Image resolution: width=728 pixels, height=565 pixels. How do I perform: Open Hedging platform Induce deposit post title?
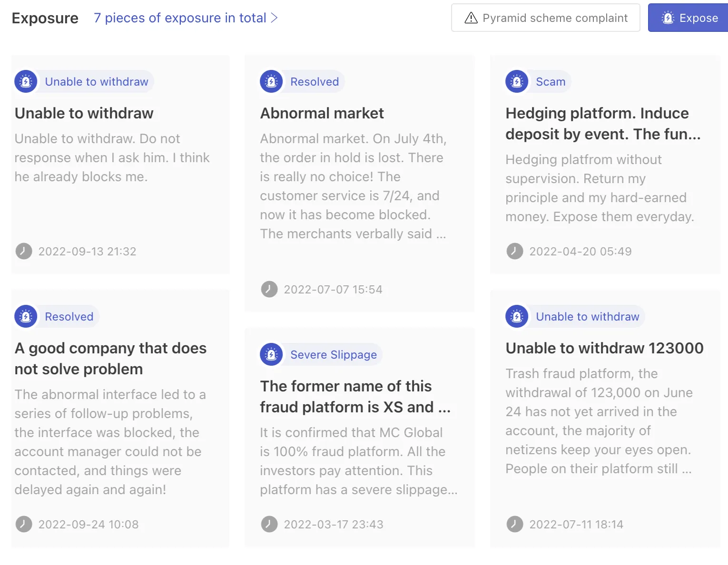tap(603, 124)
